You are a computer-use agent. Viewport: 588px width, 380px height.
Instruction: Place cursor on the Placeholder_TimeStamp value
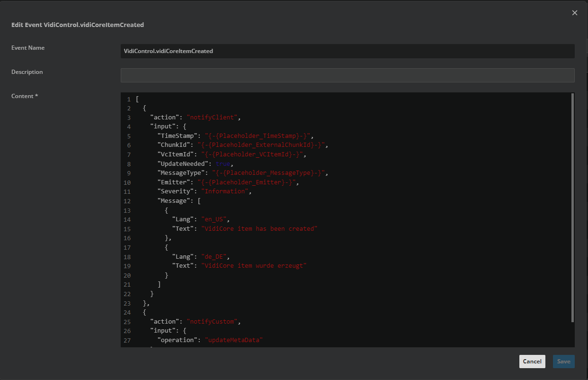pos(258,136)
